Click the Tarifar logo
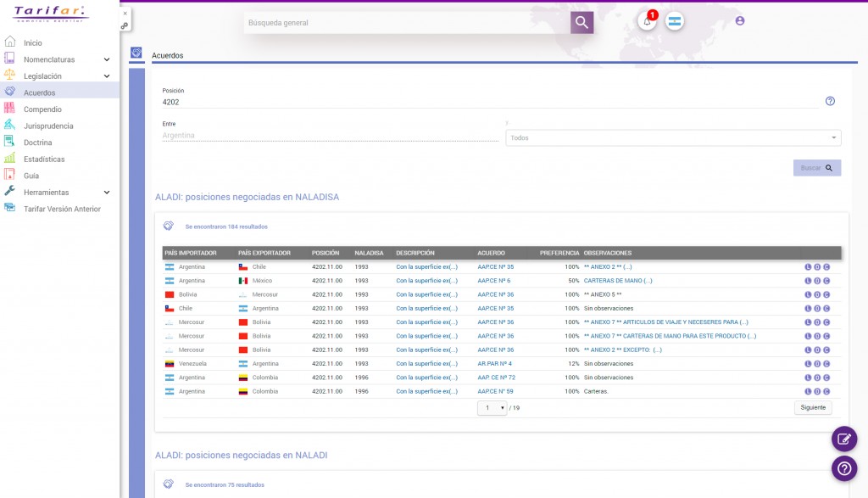This screenshot has height=498, width=868. point(50,14)
